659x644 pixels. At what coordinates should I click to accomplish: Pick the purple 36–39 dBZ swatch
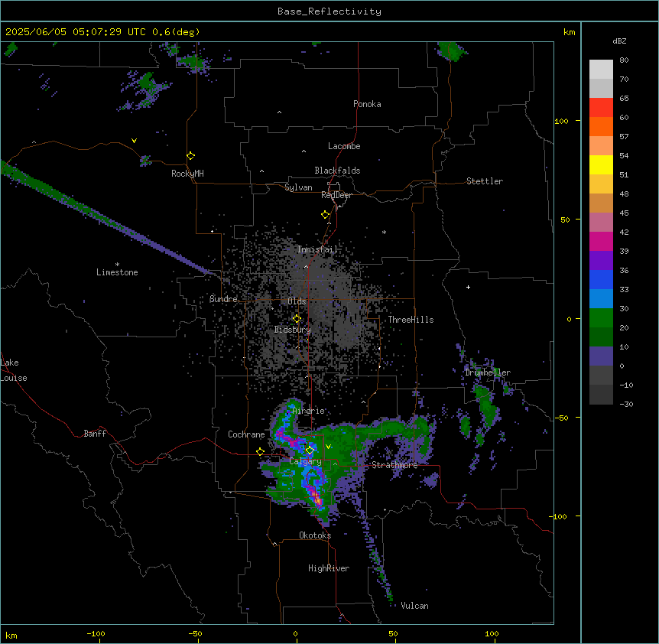(x=601, y=261)
